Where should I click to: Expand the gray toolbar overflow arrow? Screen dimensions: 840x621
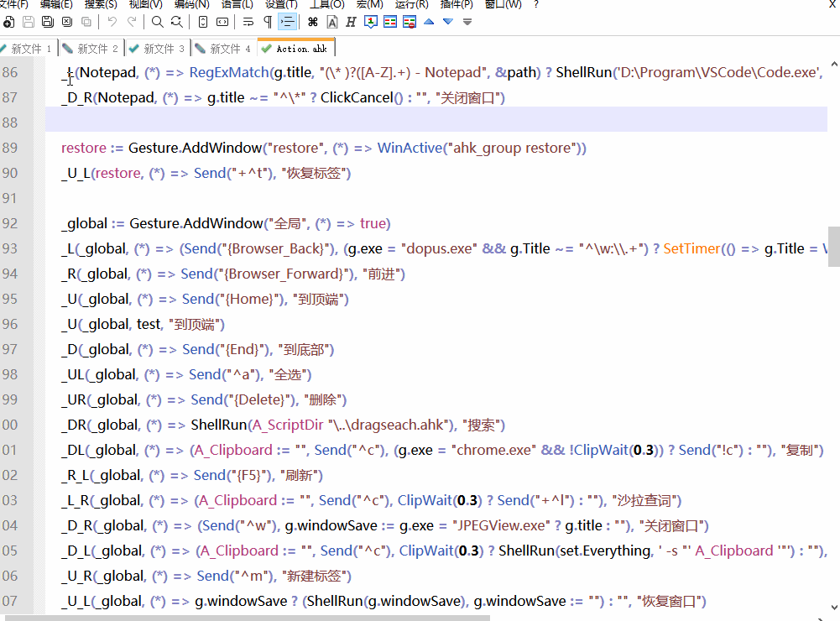(467, 22)
